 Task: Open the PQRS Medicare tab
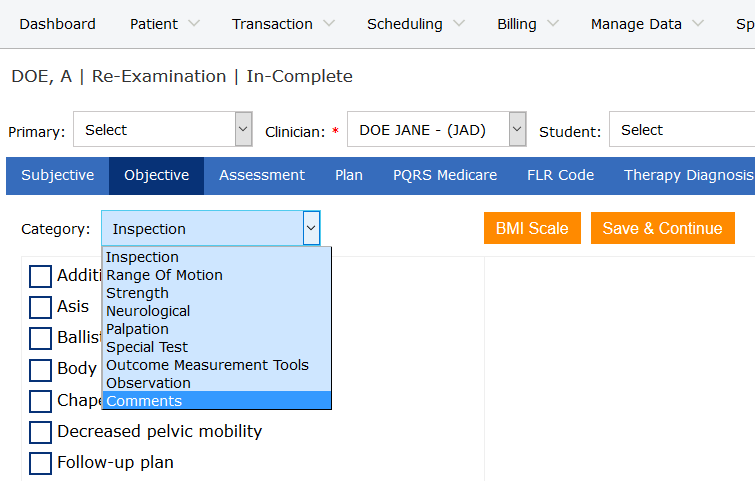[x=444, y=175]
